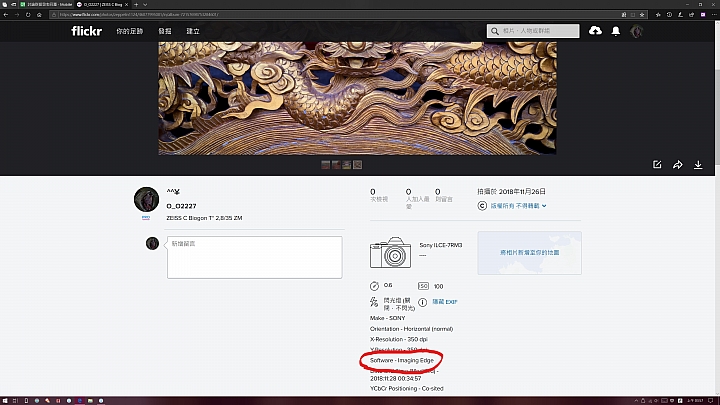Close the D_02227 Flickr tab
Viewport: 720px width, 405px height.
[x=127, y=5]
